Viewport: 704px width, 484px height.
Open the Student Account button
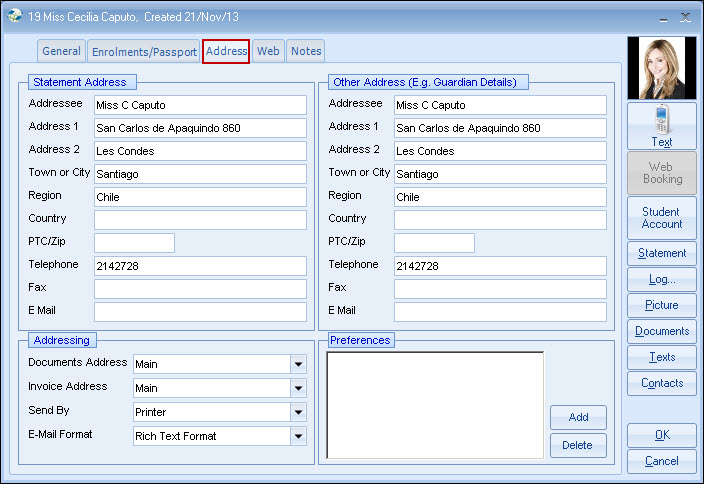pyautogui.click(x=661, y=218)
